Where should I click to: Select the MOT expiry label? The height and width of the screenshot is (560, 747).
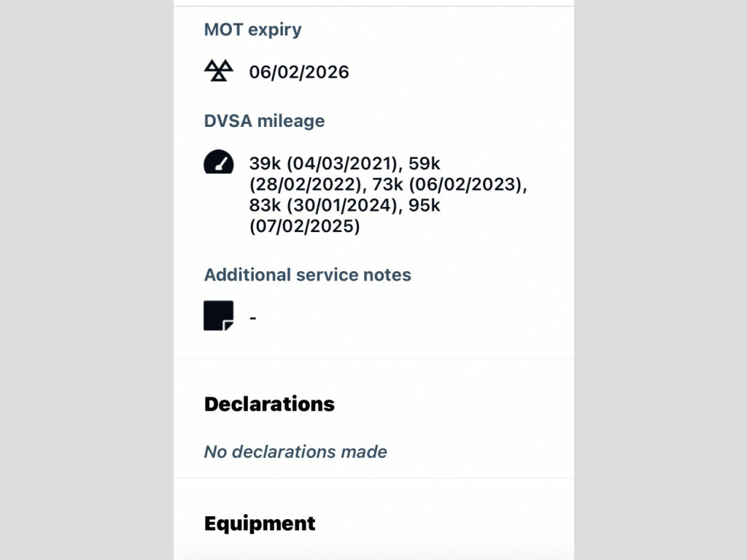tap(252, 30)
